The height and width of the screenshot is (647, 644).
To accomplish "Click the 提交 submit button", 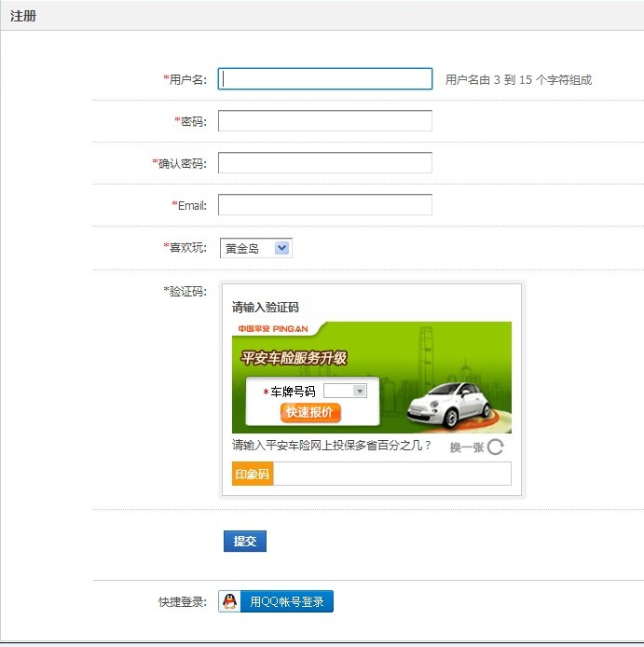I will click(245, 541).
